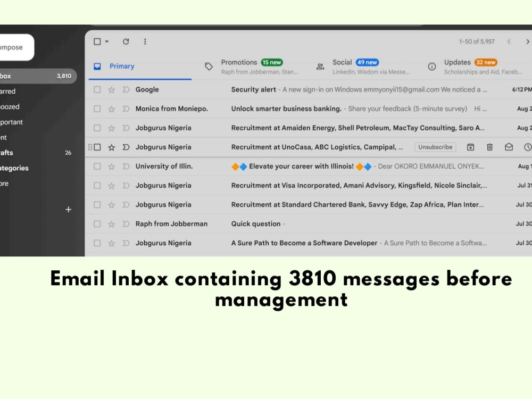This screenshot has width=532, height=399.
Task: Click the Updates info icon
Action: (x=431, y=66)
